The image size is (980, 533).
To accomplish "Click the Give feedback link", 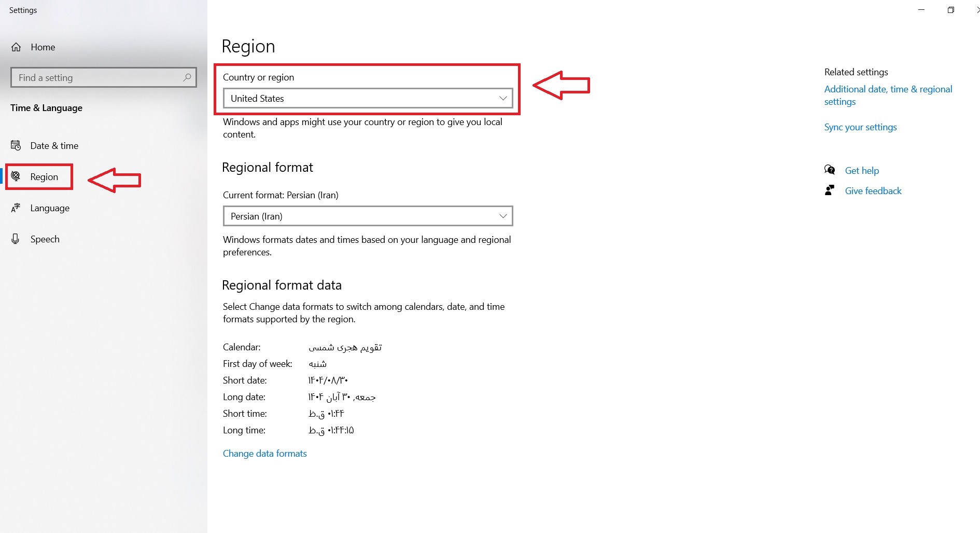I will coord(873,191).
